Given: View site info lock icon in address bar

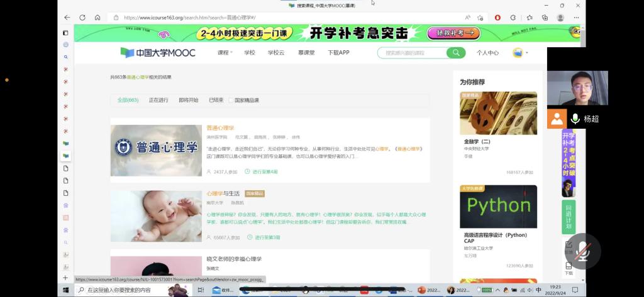Looking at the screenshot, I should click(116, 18).
